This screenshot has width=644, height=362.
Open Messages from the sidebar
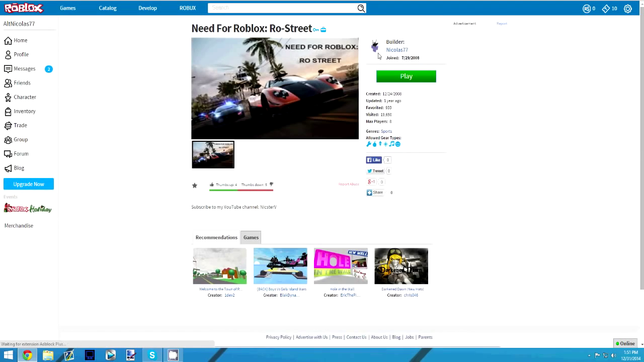click(x=24, y=69)
